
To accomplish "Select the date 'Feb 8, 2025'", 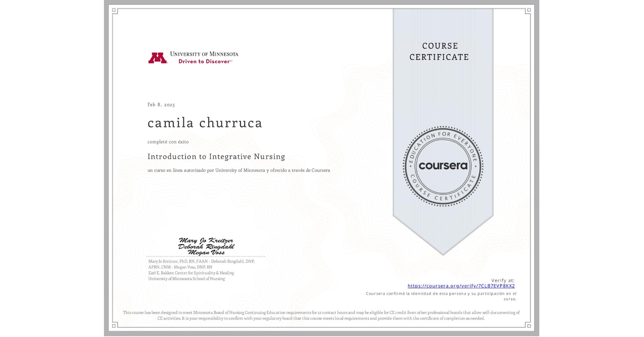I will tap(161, 105).
